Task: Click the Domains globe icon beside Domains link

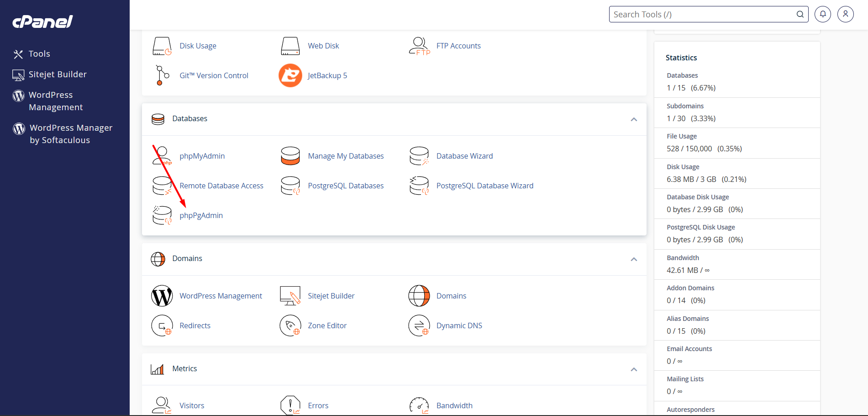Action: 419,296
